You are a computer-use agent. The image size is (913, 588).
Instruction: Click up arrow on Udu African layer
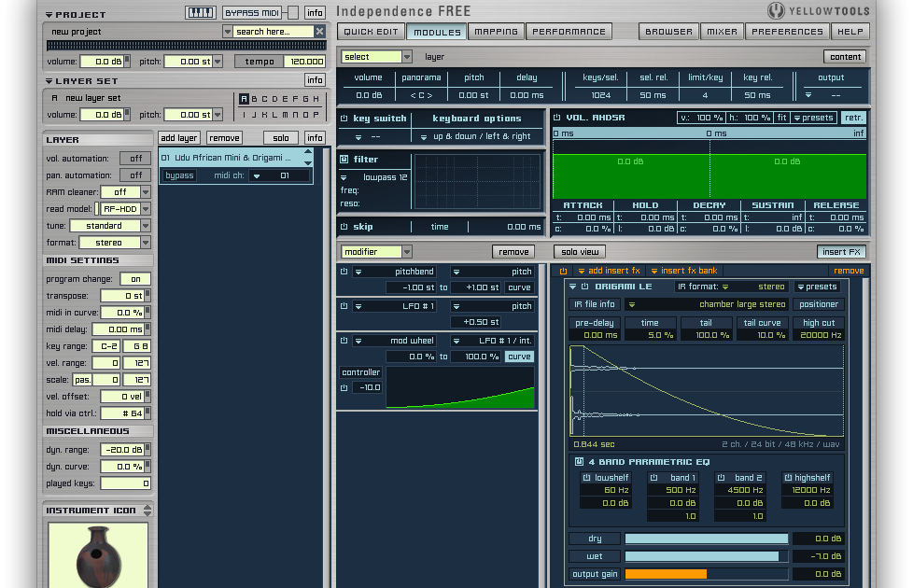coord(308,152)
